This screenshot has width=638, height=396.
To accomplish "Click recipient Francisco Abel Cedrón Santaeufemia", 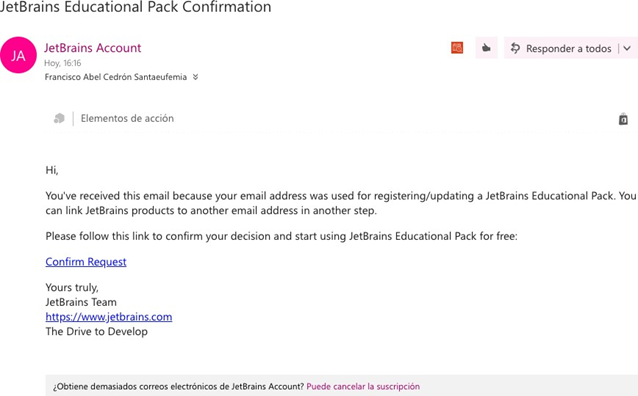I will pos(116,77).
